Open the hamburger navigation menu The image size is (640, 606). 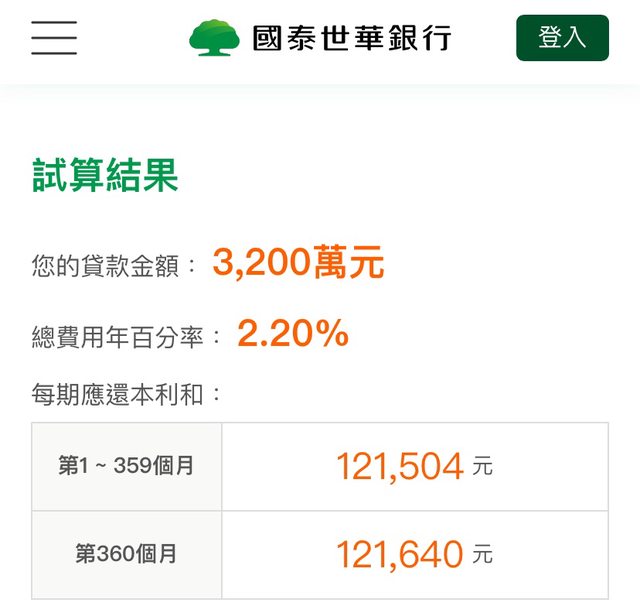click(54, 38)
